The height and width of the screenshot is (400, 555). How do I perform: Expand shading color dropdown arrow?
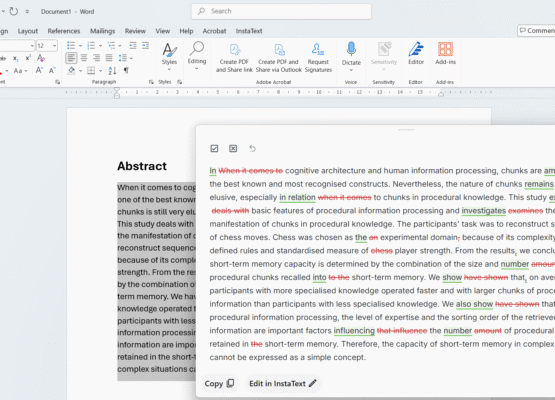(x=80, y=71)
